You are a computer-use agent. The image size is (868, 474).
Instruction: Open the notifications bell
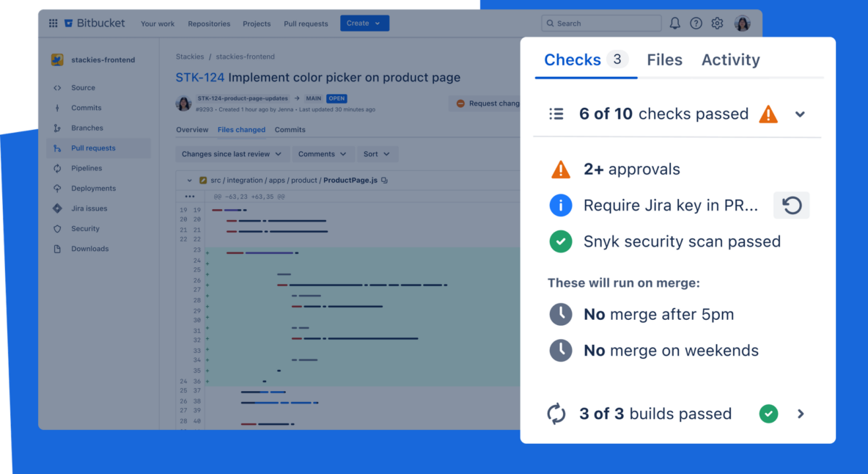point(674,23)
